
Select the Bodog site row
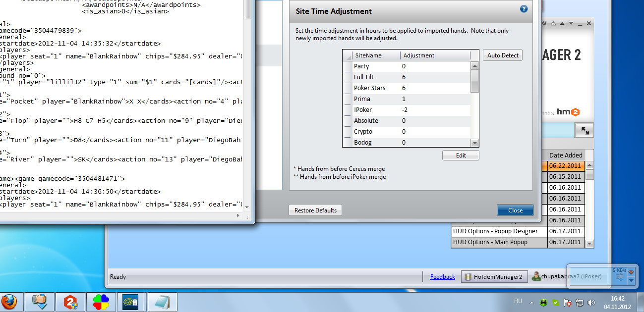click(407, 142)
